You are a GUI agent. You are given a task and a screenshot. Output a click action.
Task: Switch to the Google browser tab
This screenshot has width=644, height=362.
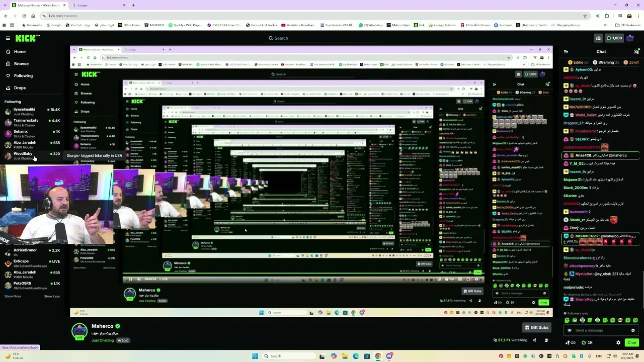[x=98, y=5]
